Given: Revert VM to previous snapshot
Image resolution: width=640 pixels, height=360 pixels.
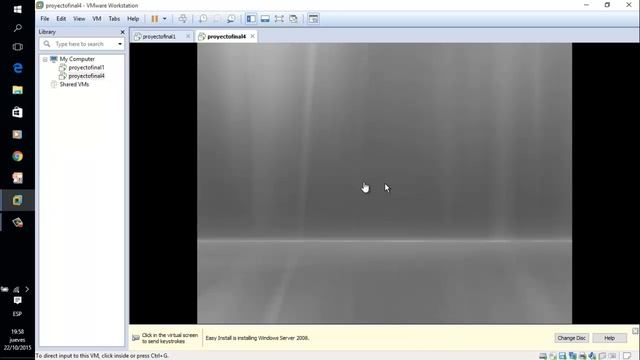Looking at the screenshot, I should point(217,19).
